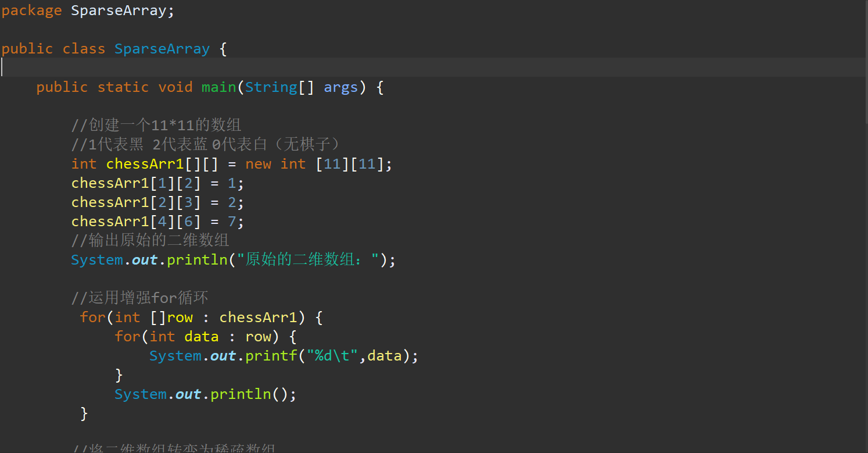The height and width of the screenshot is (453, 868).
Task: Click the 'package SparseArray;' line
Action: 88,10
